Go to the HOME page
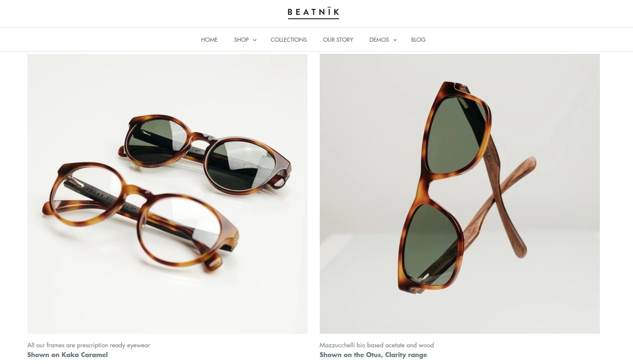This screenshot has height=364, width=633. [209, 40]
